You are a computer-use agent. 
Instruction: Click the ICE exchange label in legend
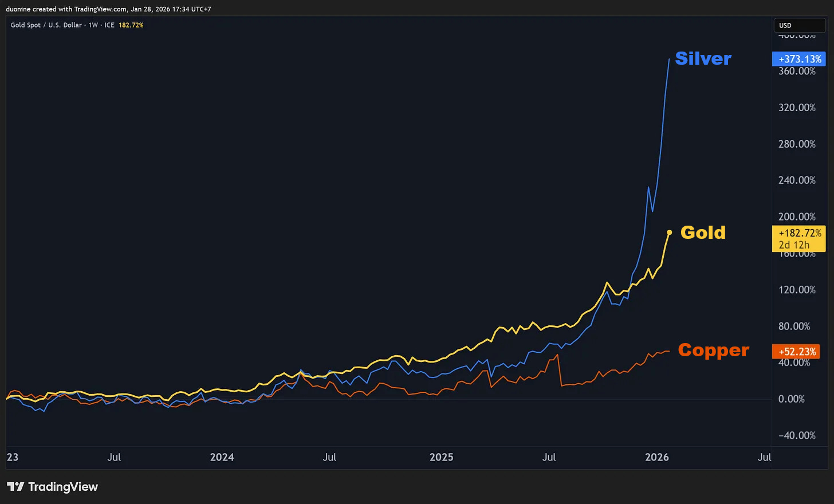[x=109, y=25]
